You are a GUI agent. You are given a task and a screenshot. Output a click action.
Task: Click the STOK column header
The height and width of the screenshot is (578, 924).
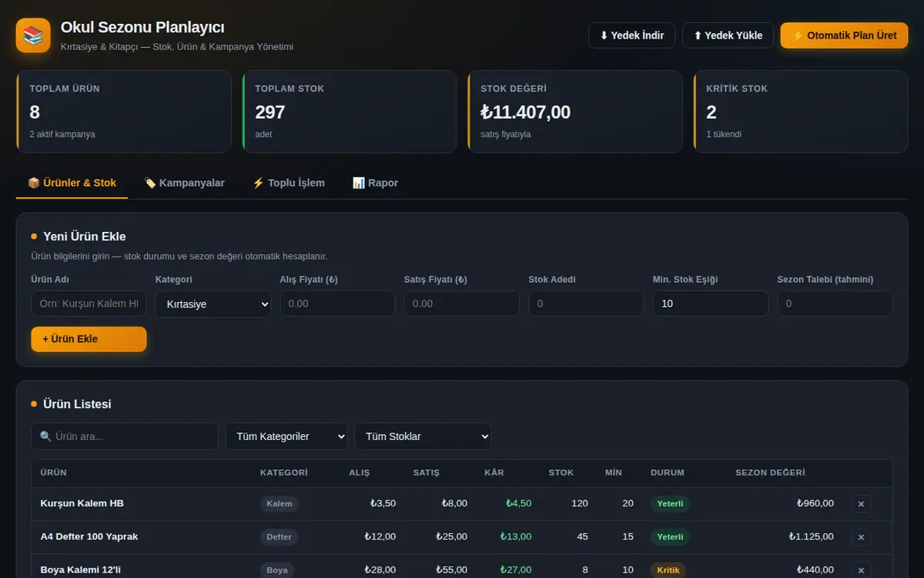click(x=561, y=472)
